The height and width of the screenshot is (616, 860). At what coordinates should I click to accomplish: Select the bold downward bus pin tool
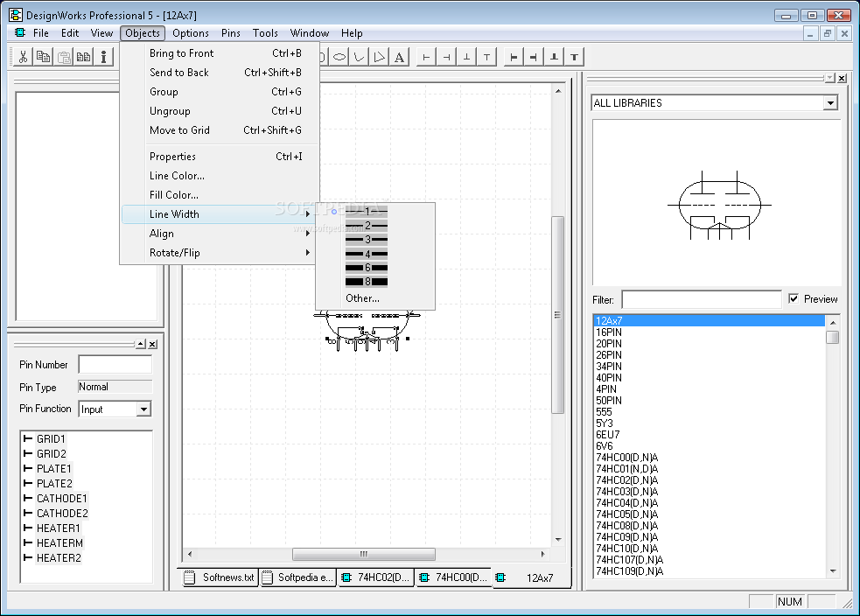tap(574, 57)
